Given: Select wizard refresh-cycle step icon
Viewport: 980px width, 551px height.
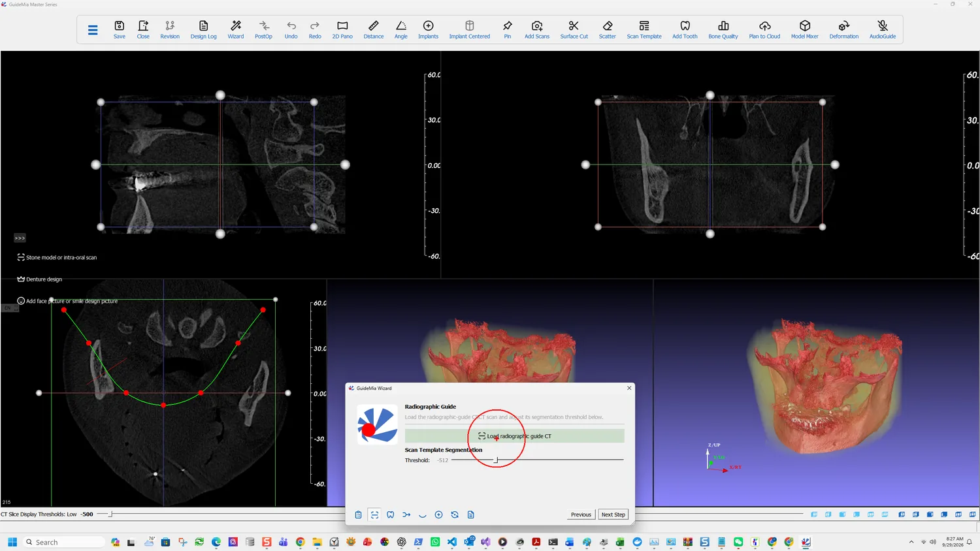Looking at the screenshot, I should point(455,515).
